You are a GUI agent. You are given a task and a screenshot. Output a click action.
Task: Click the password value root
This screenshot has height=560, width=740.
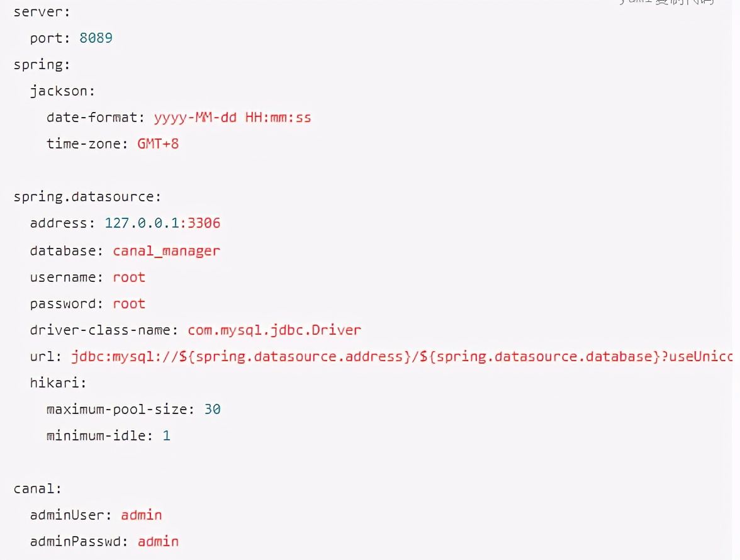pyautogui.click(x=129, y=304)
